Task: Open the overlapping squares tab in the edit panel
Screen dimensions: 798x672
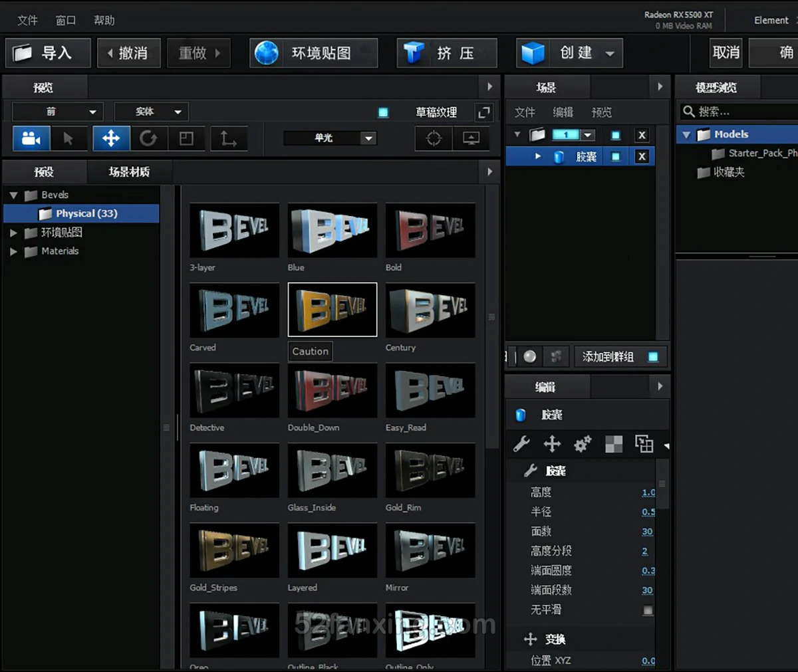Action: tap(644, 443)
